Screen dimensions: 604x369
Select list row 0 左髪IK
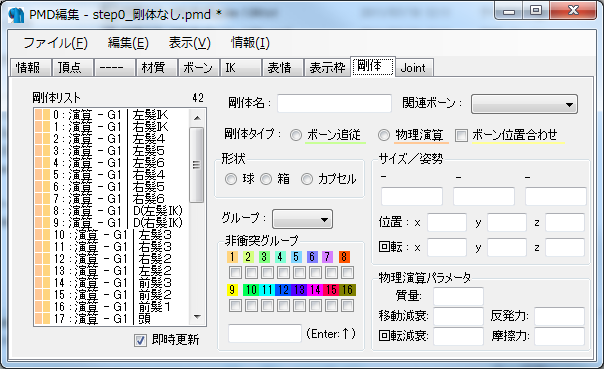pyautogui.click(x=111, y=115)
